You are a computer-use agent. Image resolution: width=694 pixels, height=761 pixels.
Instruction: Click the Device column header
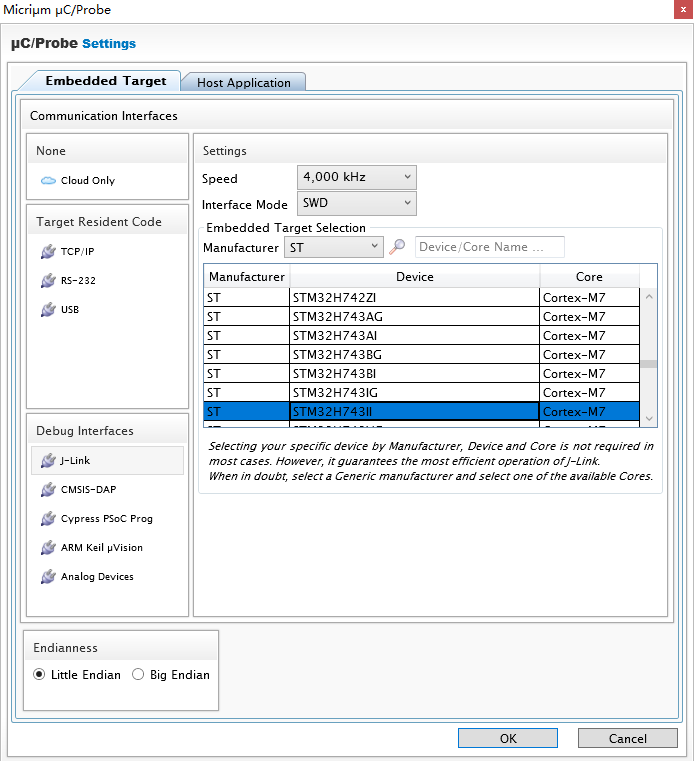[414, 277]
